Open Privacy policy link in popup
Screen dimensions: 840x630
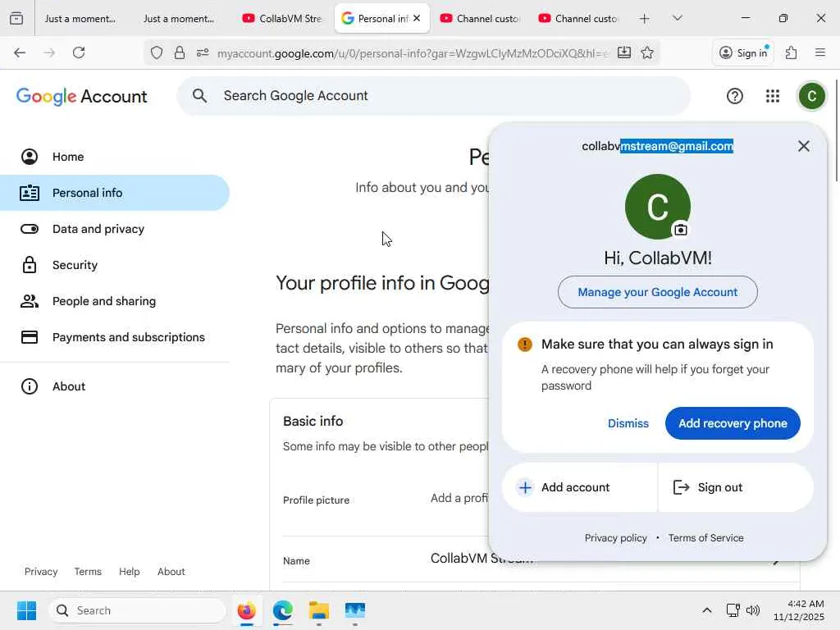click(615, 538)
